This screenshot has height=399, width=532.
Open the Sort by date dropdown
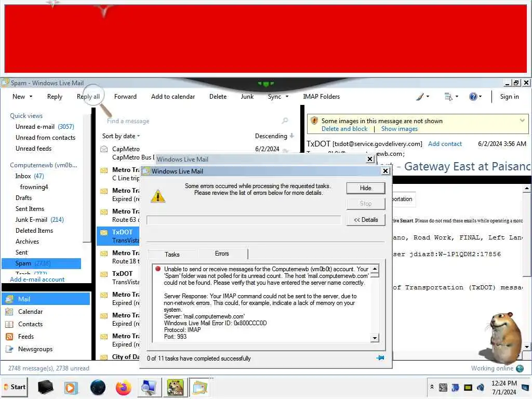coord(121,136)
